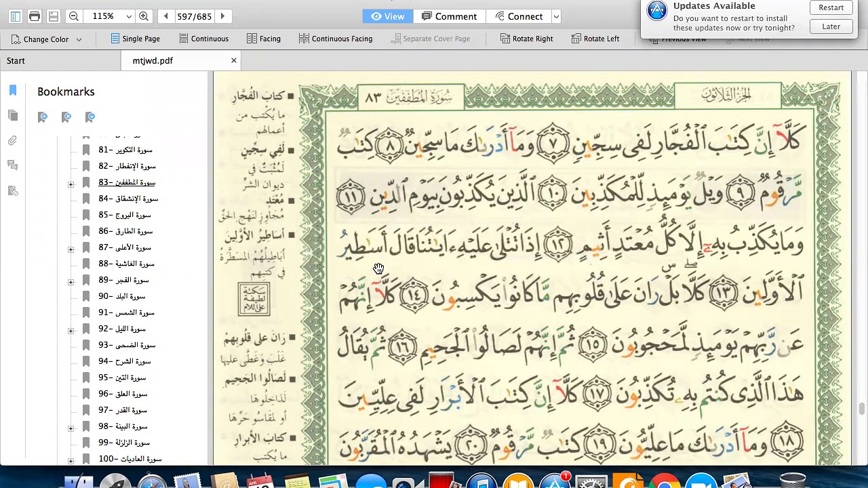Click Restart in update notification
This screenshot has width=868, height=488.
(831, 7)
